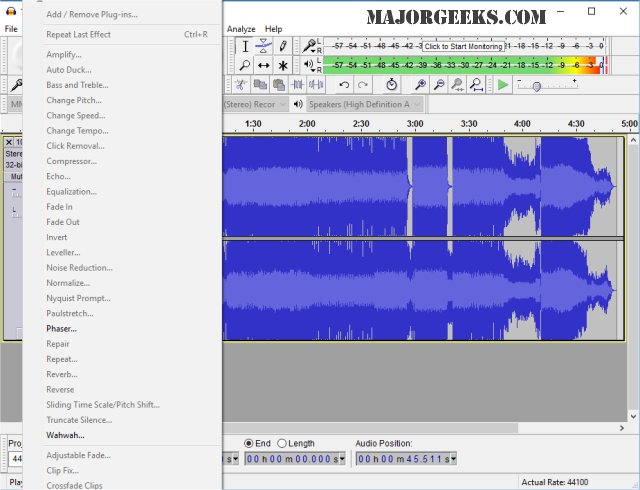Select the Draw pencil tool
This screenshot has height=490, width=640.
pos(283,46)
